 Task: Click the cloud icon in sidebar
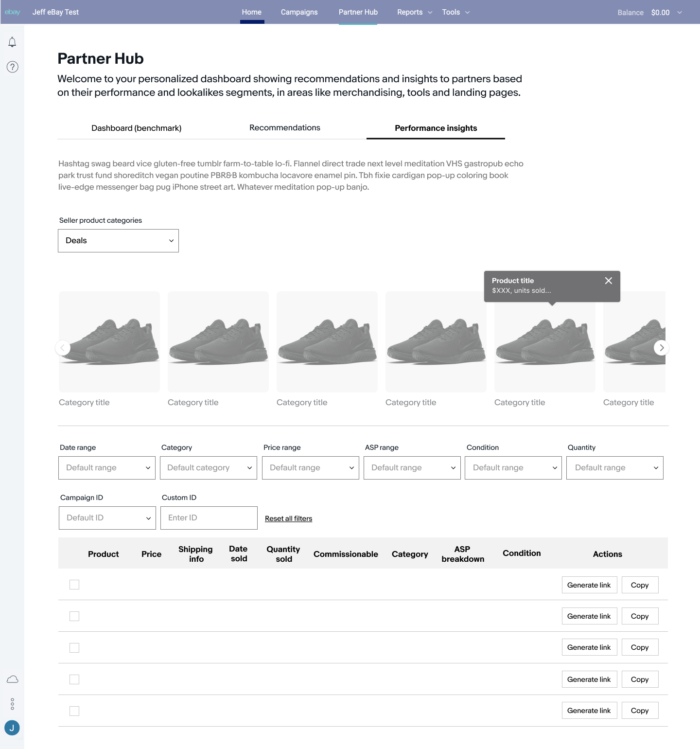tap(12, 679)
